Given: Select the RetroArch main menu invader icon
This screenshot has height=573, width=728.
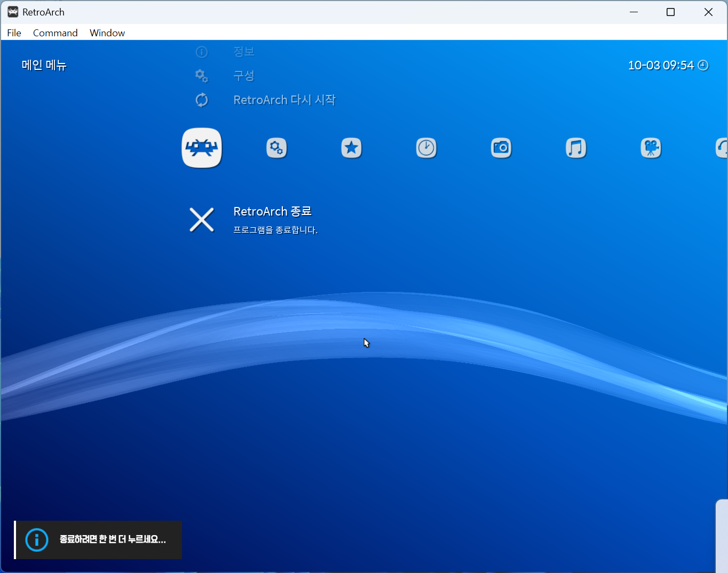Looking at the screenshot, I should pos(202,148).
